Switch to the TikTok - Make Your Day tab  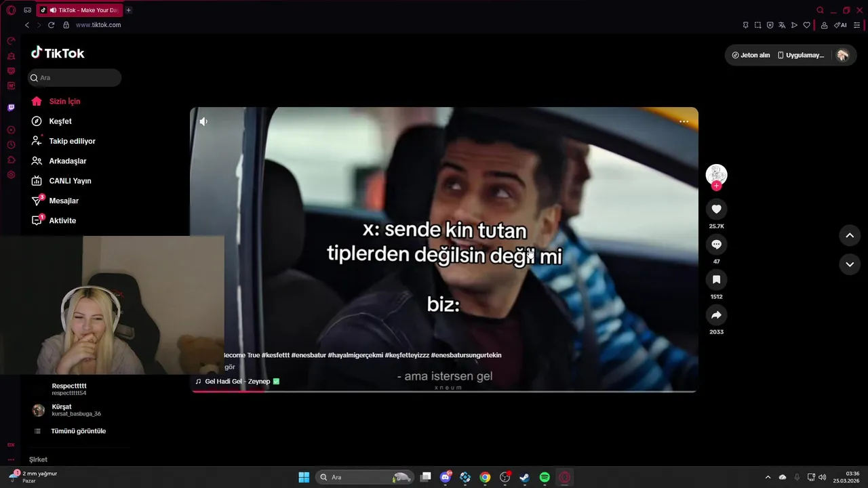tap(79, 10)
